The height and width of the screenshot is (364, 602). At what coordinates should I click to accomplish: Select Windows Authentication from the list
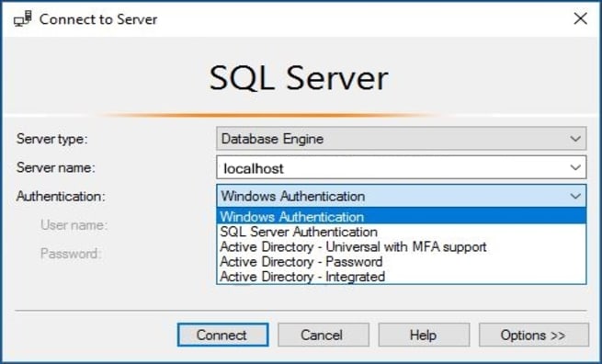click(x=402, y=217)
